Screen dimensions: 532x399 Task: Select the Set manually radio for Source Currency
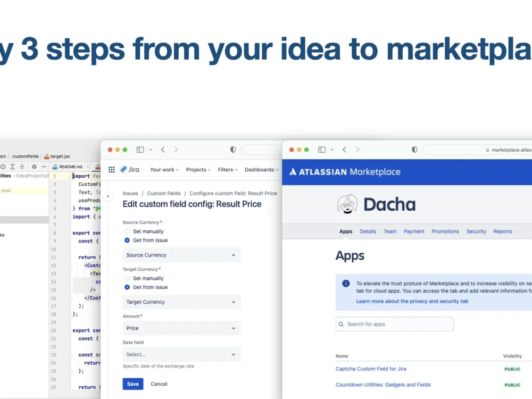tap(127, 231)
